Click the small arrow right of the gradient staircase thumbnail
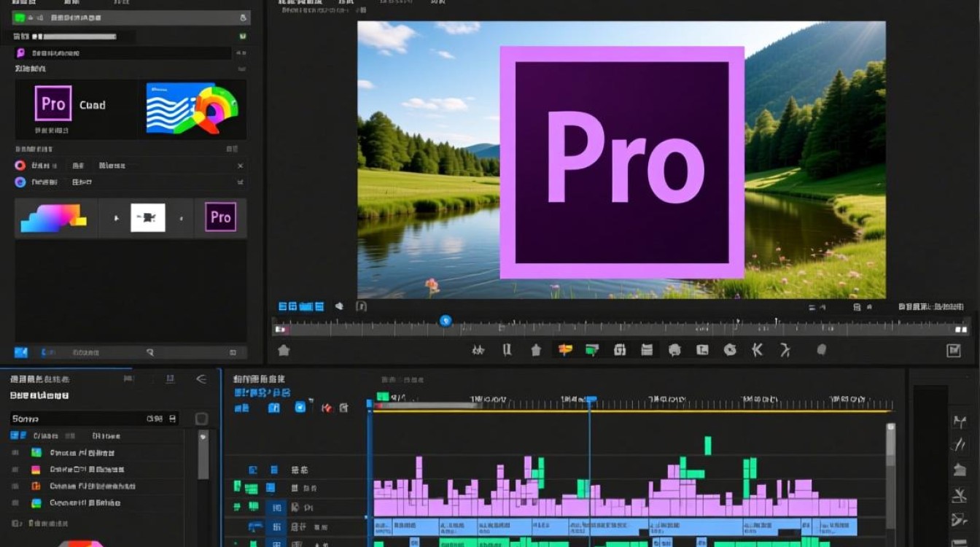Screen dimensions: 980x547 [x=114, y=218]
